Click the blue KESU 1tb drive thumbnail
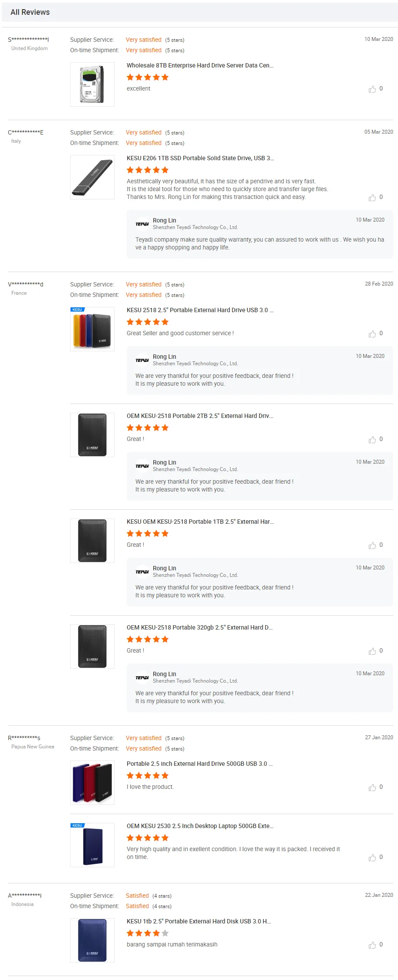Screen dimensions: 398x980 pyautogui.click(x=92, y=940)
